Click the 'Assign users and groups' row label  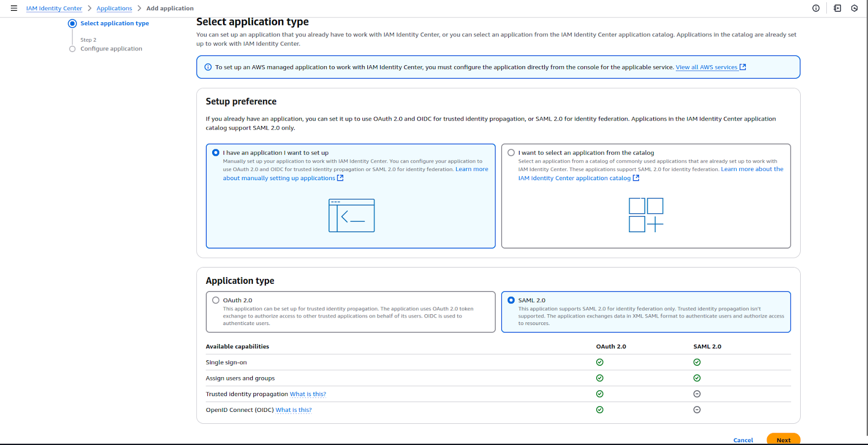coord(240,378)
